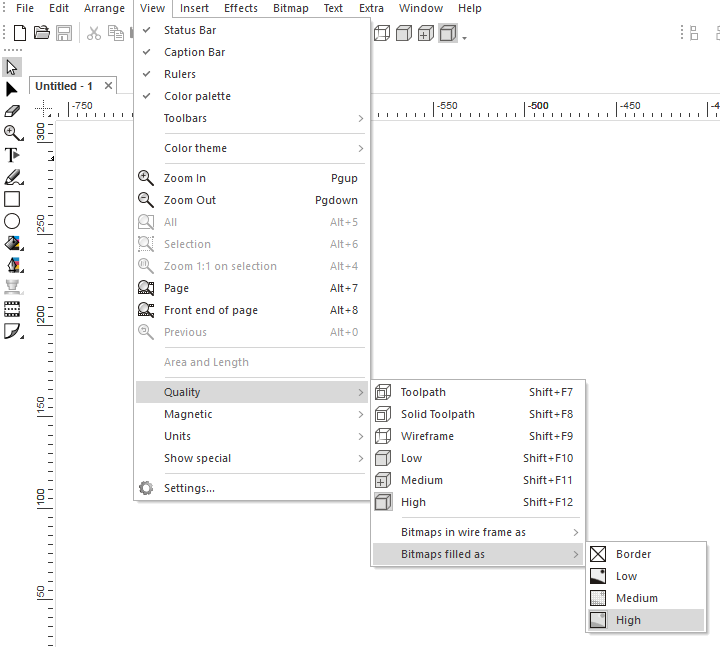
Task: Open the Arrange menu
Action: coord(104,8)
